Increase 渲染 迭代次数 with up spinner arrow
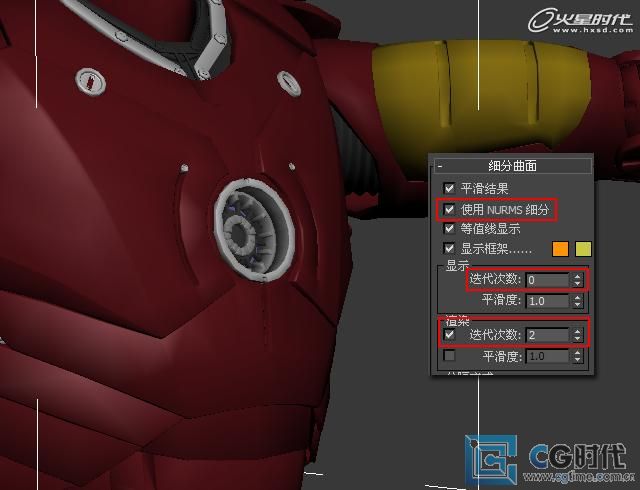This screenshot has height=490, width=640. pos(577,332)
